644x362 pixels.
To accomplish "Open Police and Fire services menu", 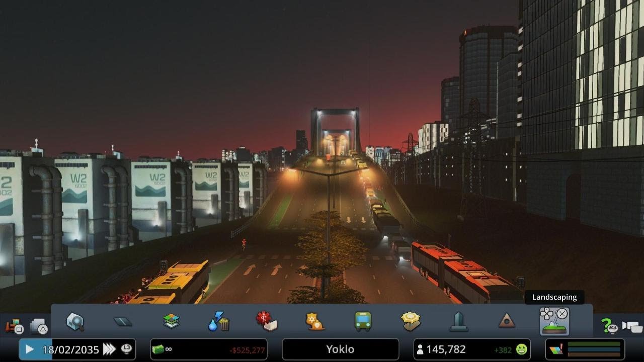I will (315, 322).
